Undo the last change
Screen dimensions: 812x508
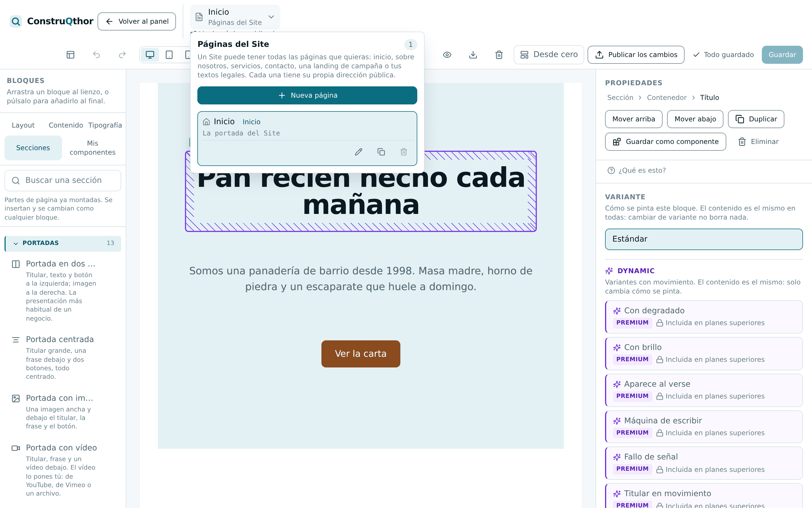96,55
